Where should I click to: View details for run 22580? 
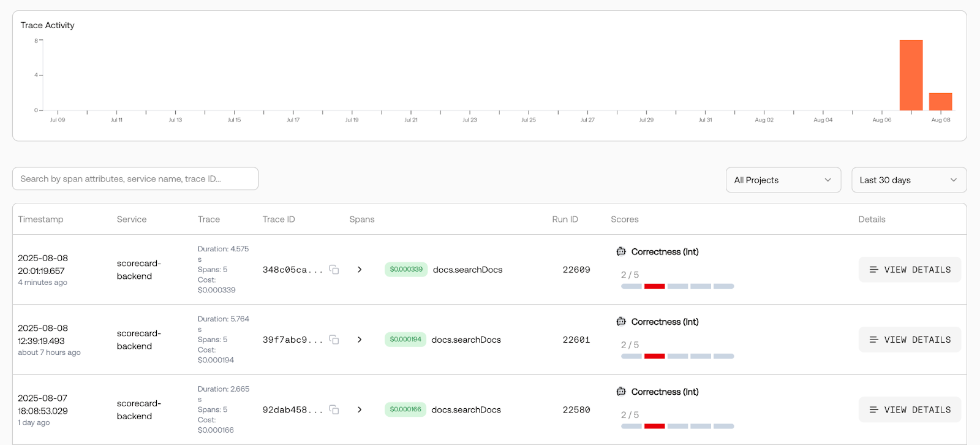(x=910, y=409)
